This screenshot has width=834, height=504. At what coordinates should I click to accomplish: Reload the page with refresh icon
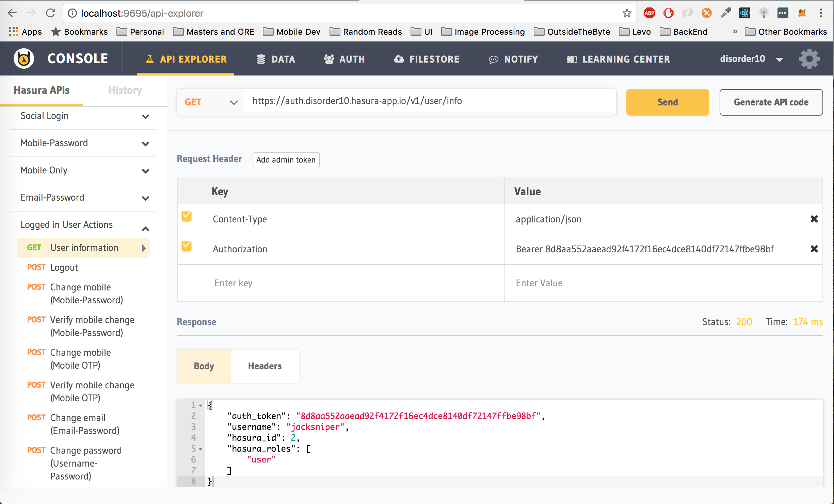(x=51, y=13)
